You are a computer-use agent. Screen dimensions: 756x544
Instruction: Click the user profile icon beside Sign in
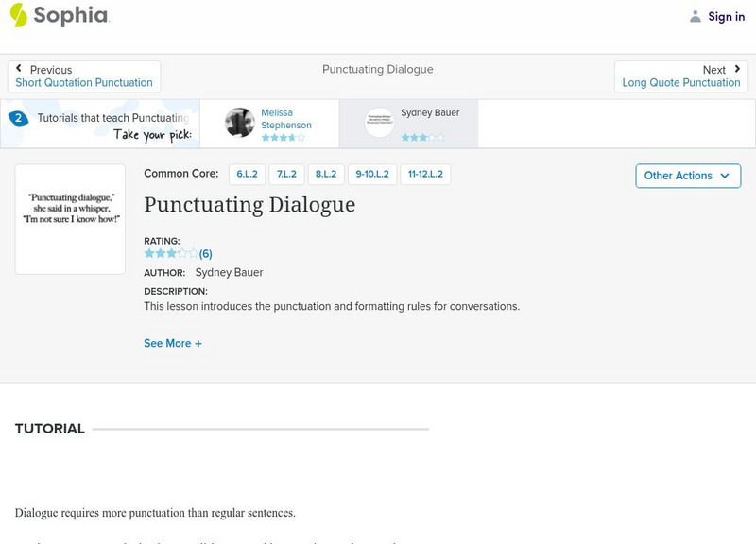(x=696, y=16)
